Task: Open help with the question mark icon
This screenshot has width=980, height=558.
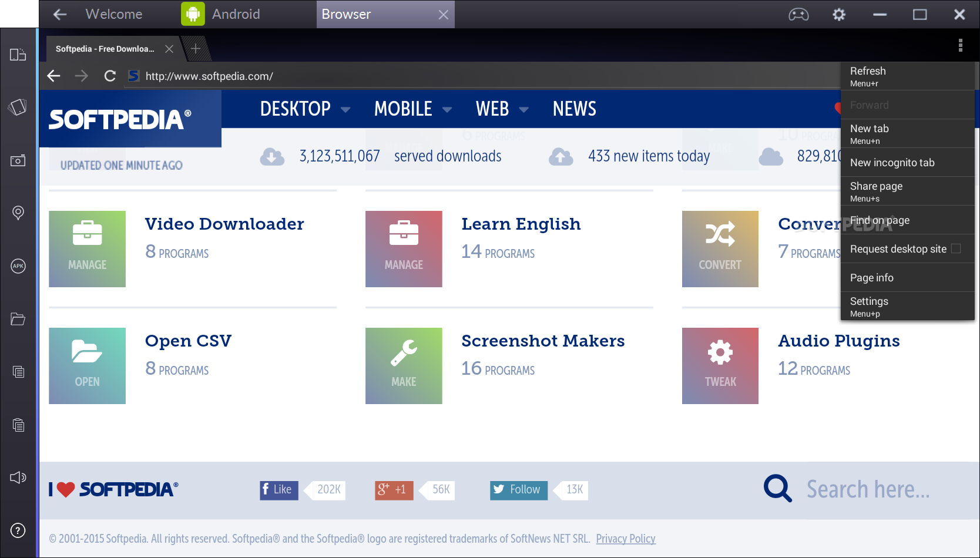Action: click(18, 530)
